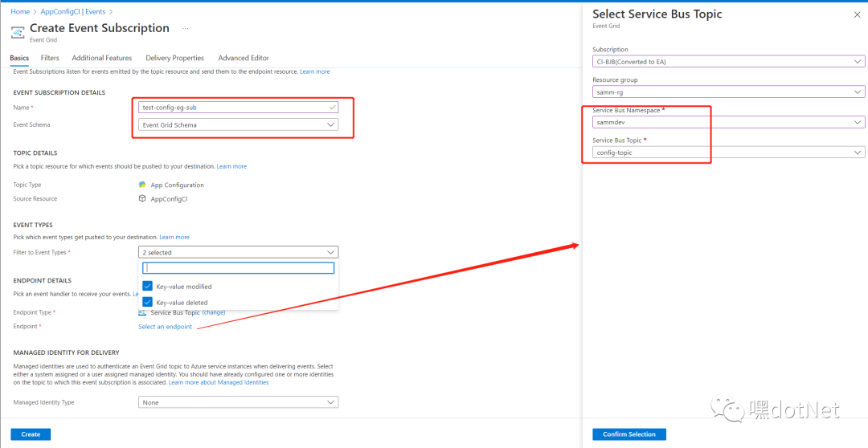Click the Create button
This screenshot has height=448, width=868.
point(31,434)
